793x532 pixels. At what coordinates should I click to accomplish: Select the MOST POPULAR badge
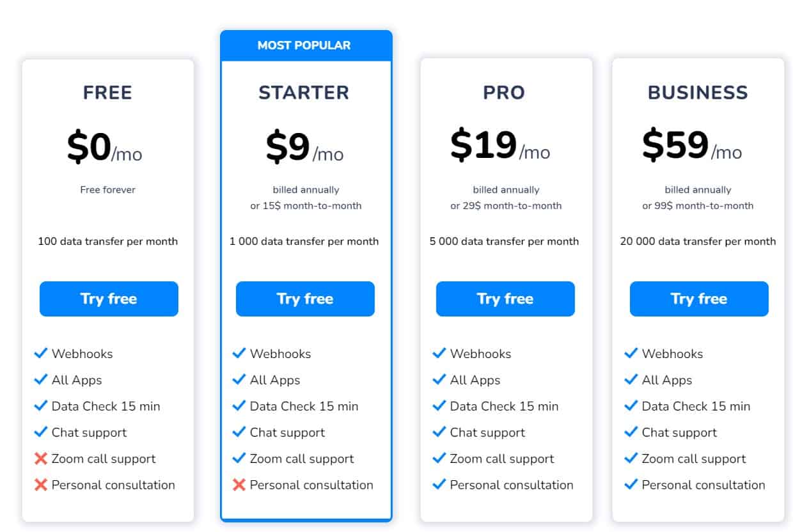click(x=305, y=45)
